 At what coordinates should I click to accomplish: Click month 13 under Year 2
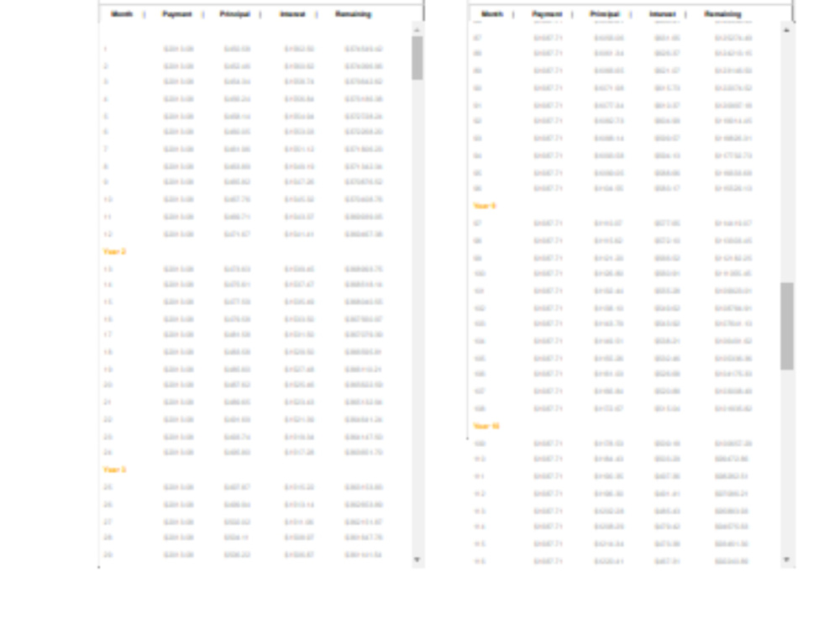click(x=108, y=269)
